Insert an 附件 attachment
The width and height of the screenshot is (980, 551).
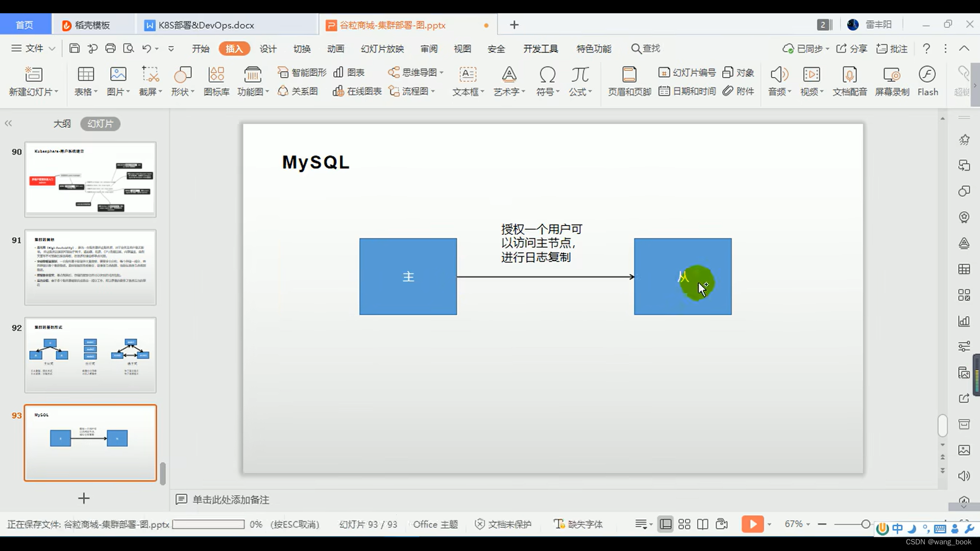[739, 91]
